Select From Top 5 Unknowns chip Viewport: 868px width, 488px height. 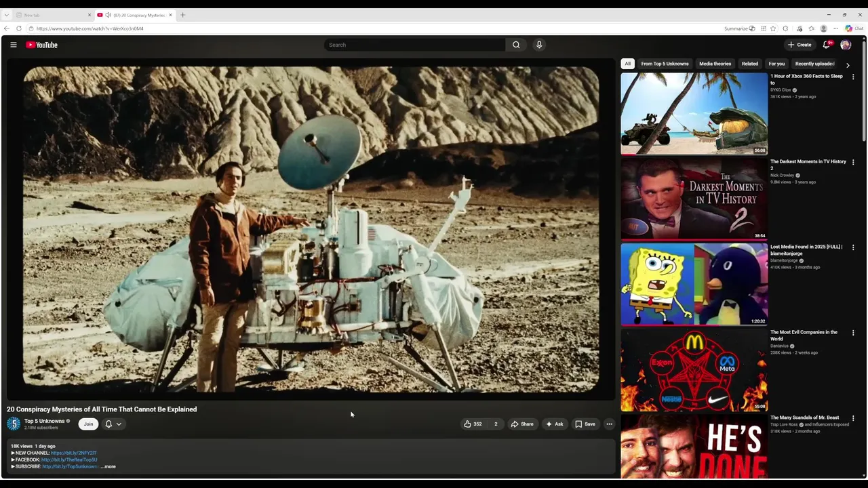pos(665,64)
